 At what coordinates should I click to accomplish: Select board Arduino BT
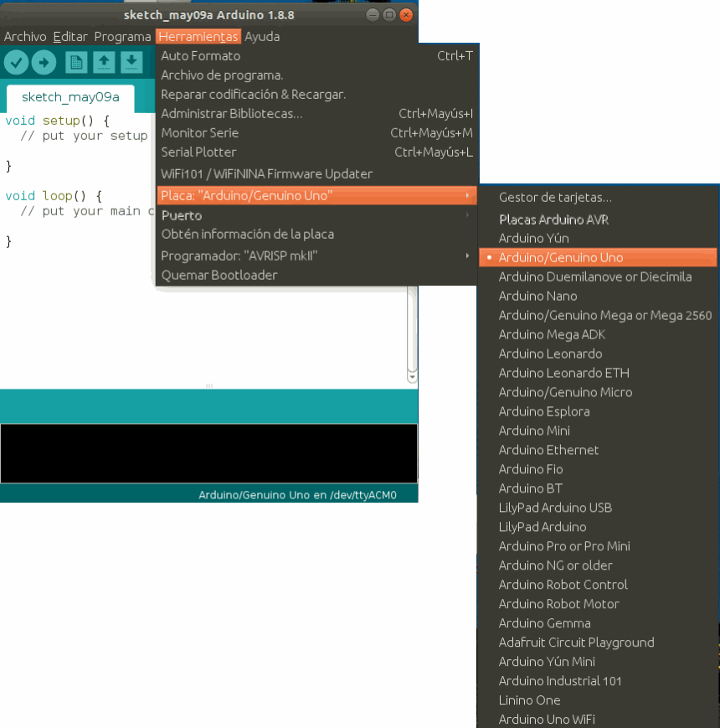click(598, 489)
